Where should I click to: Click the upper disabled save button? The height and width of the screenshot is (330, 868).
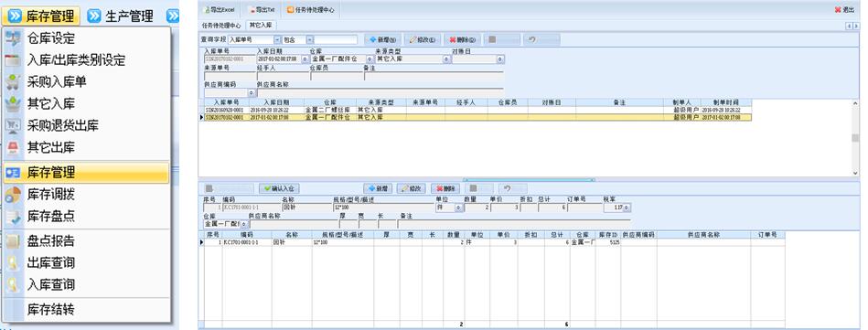(x=501, y=40)
